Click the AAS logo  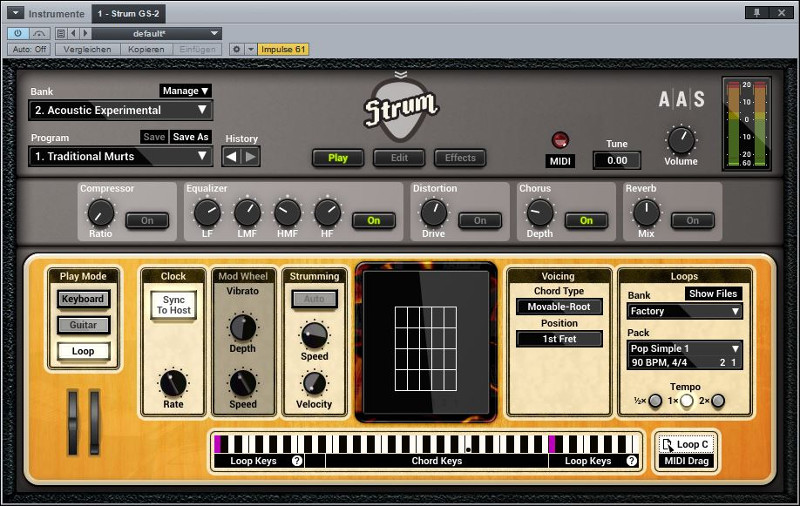[x=682, y=99]
